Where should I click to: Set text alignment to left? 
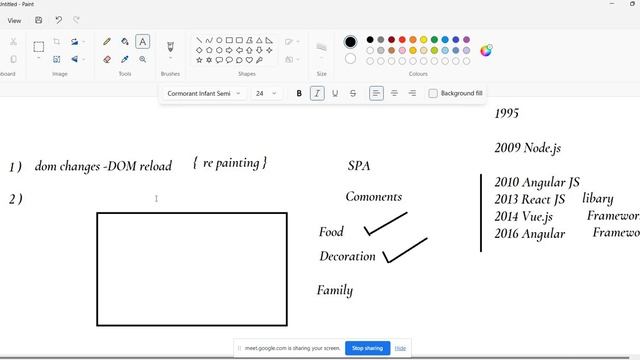pos(376,93)
